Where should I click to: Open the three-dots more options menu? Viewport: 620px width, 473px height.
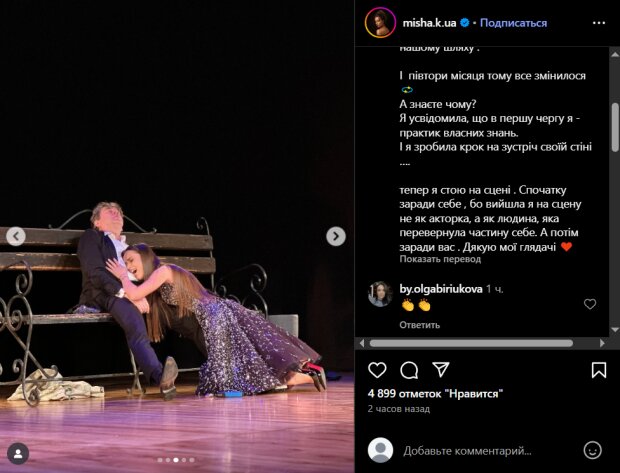599,23
